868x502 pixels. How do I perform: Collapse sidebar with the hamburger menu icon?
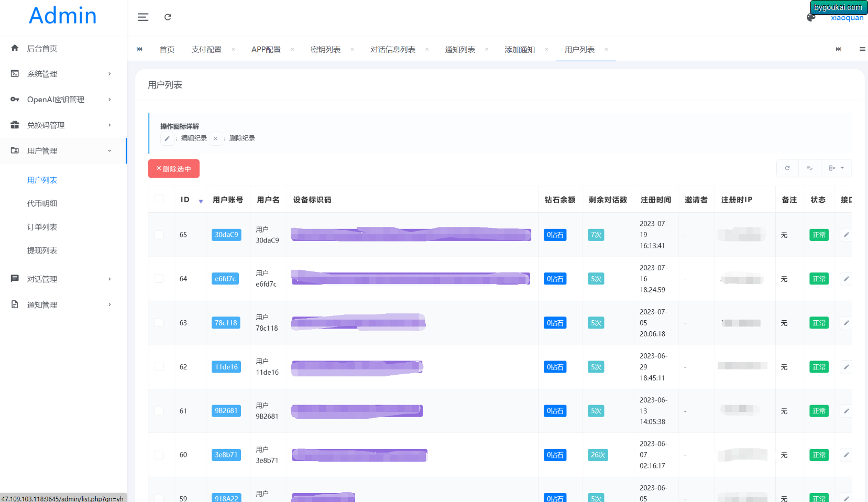point(142,17)
